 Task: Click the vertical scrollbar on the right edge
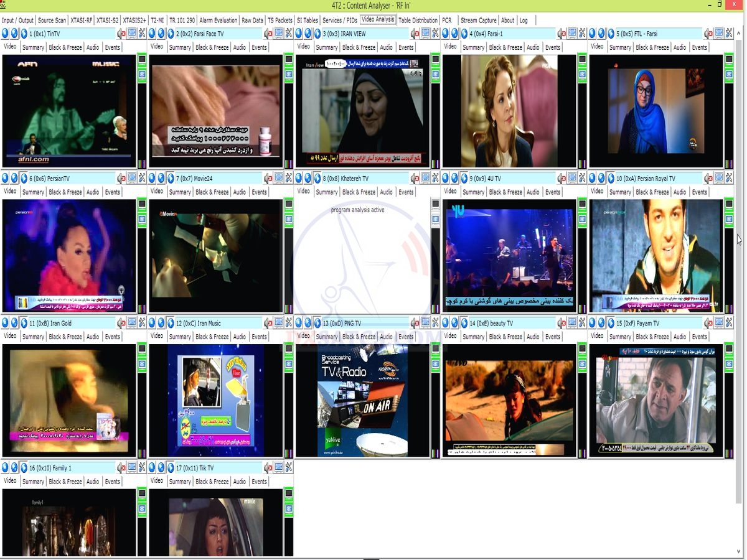740,280
